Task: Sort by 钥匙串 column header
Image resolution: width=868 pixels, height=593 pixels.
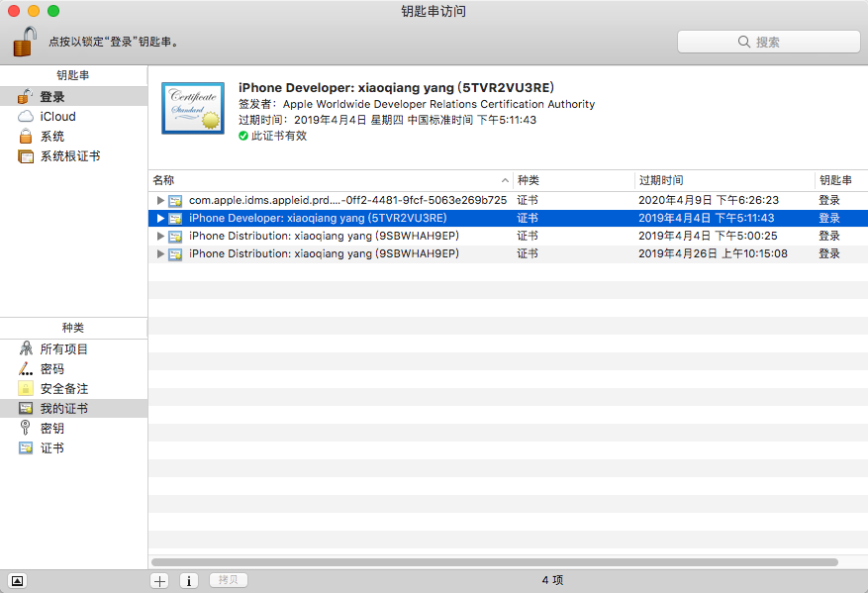Action: click(841, 180)
